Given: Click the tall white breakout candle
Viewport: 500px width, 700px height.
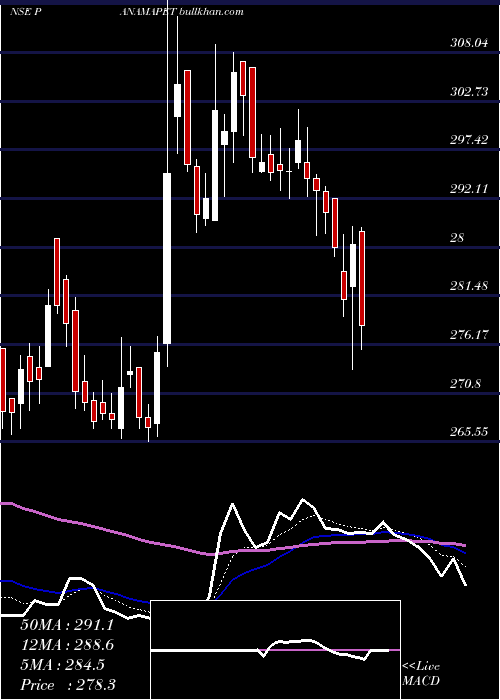Looking at the screenshot, I should tap(167, 258).
